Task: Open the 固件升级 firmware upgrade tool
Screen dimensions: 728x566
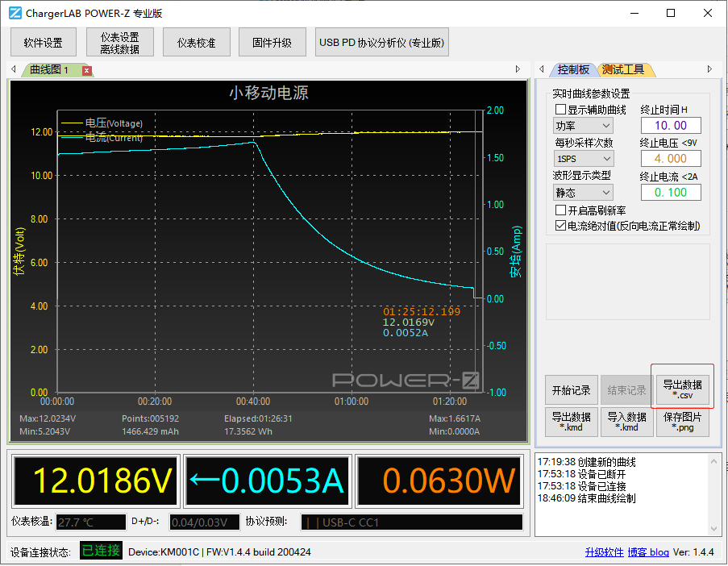Action: [x=272, y=41]
